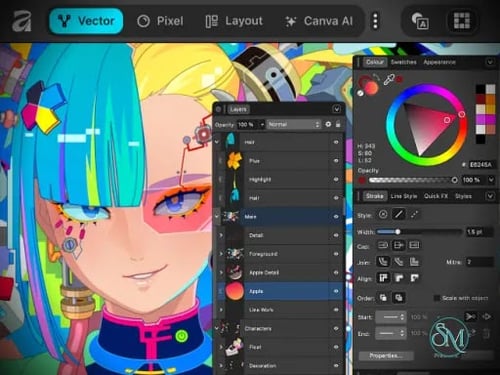This screenshot has height=375, width=500.
Task: Open the Swatches tab
Action: 403,62
